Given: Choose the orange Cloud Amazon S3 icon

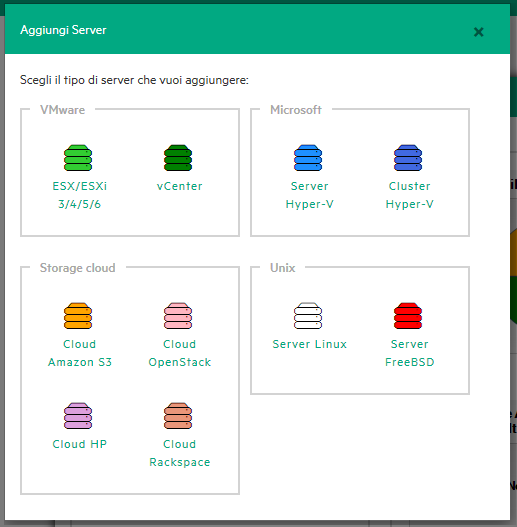Looking at the screenshot, I should 78,316.
